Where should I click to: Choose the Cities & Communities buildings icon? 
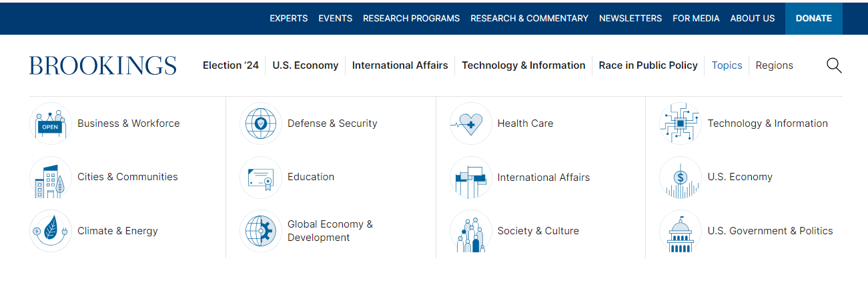tap(51, 178)
